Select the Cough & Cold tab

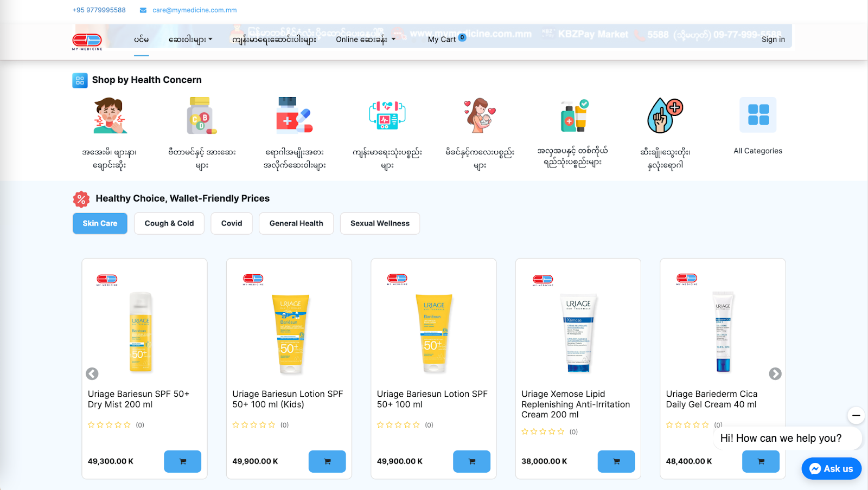click(169, 223)
